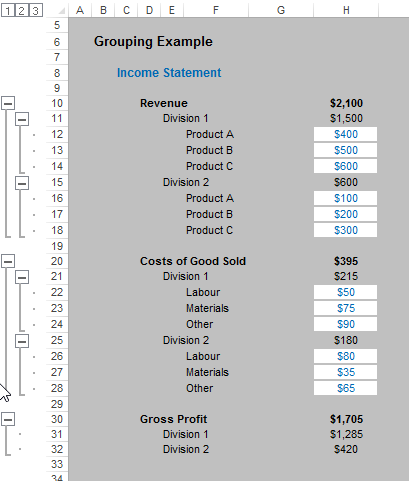This screenshot has width=409, height=481.
Task: Select column C header
Action: click(x=126, y=10)
